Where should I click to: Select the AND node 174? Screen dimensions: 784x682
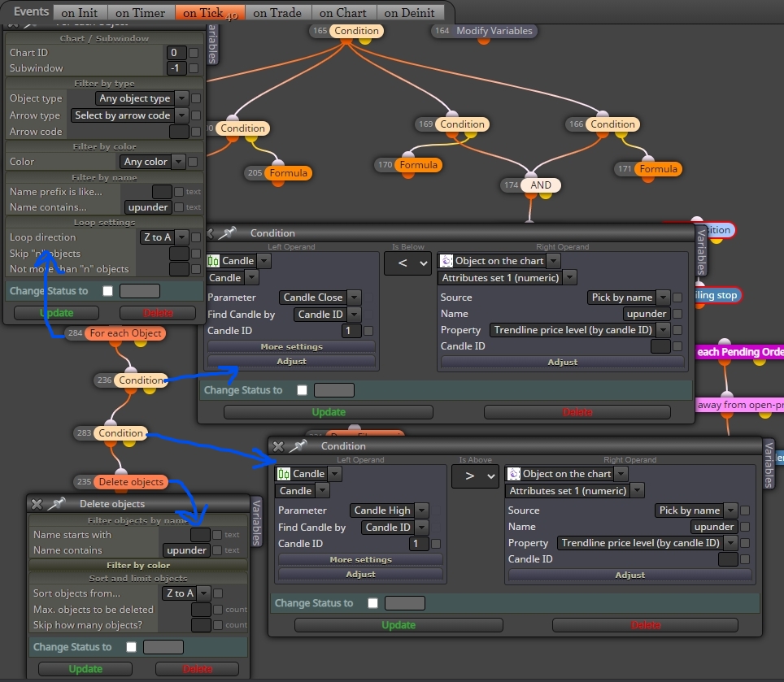point(541,185)
